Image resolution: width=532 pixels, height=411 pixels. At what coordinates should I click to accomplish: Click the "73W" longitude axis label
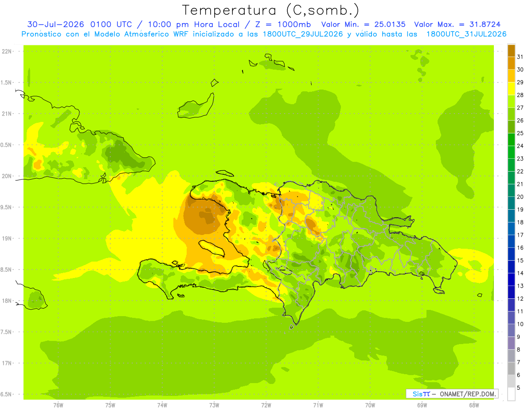214,405
